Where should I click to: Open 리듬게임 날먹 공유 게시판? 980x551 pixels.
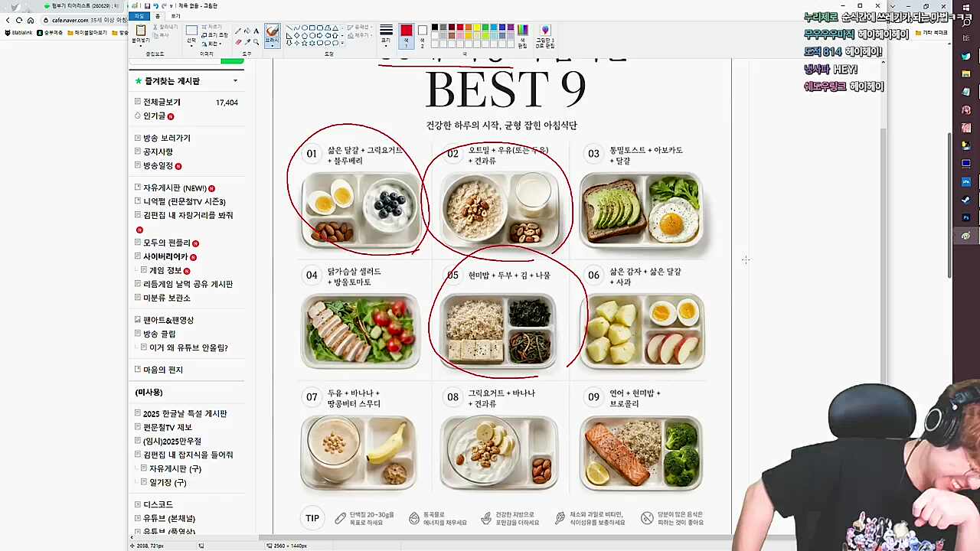188,284
